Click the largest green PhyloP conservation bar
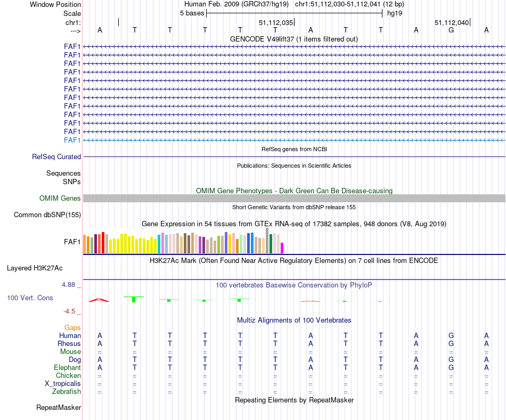This screenshot has height=420, width=506. (134, 299)
